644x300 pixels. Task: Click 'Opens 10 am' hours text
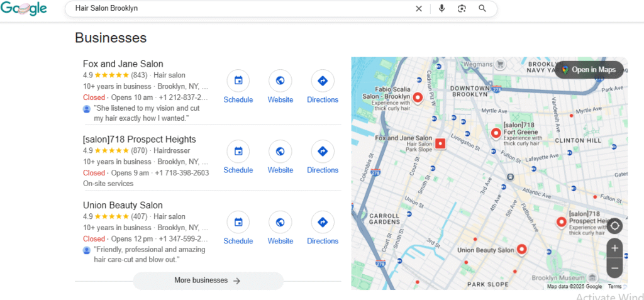pyautogui.click(x=133, y=98)
